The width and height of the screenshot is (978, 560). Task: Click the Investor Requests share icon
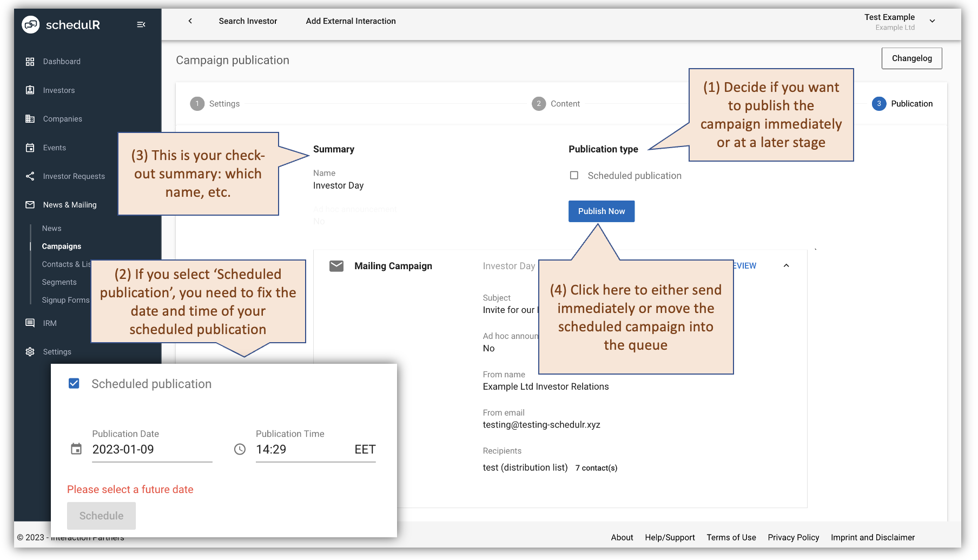click(30, 176)
